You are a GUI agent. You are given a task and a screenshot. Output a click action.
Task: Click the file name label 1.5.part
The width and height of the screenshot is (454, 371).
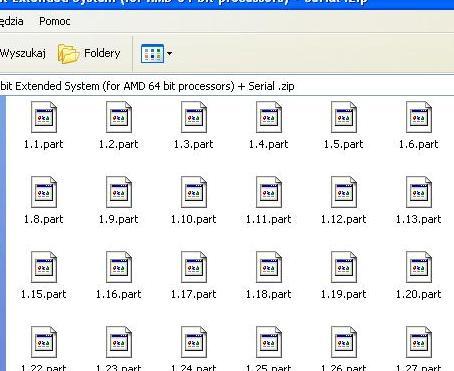(344, 144)
